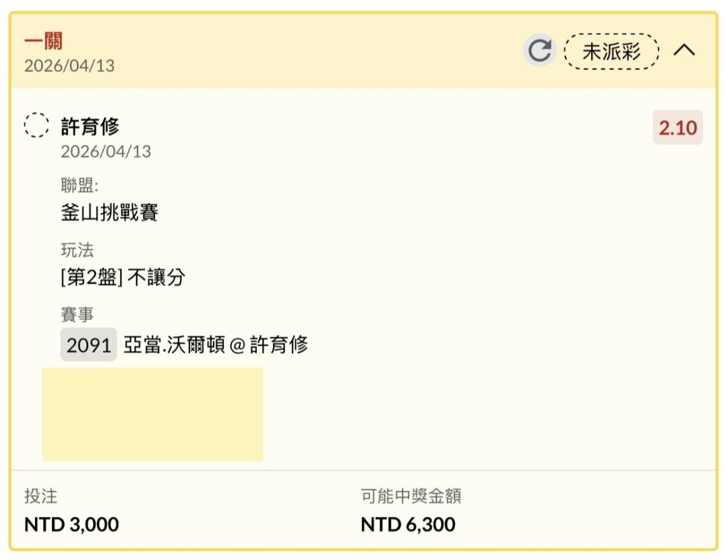Click the NTD 3,000 stake amount

click(x=71, y=524)
